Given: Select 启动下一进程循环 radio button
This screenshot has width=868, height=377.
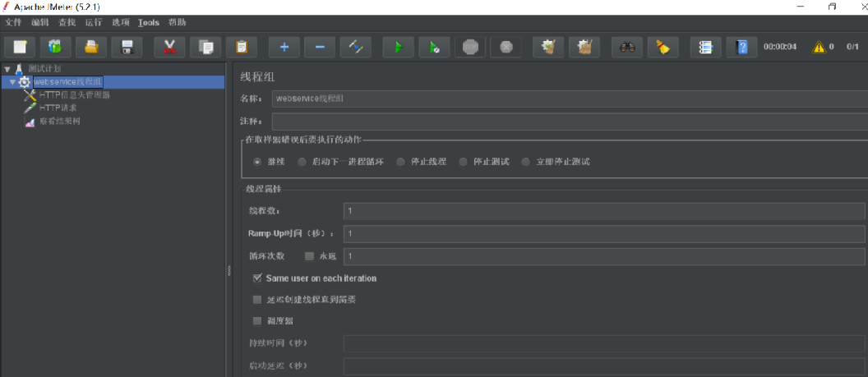Looking at the screenshot, I should [302, 162].
